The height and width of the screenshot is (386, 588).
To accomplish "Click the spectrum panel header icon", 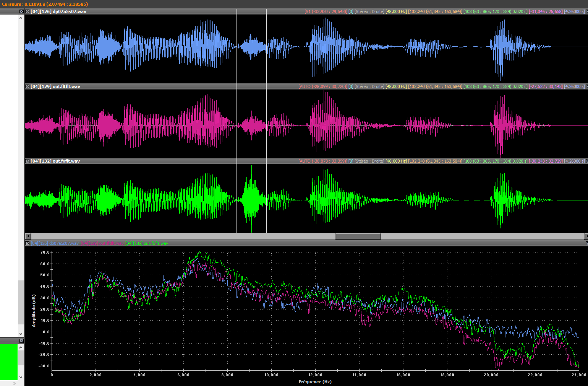I will [x=28, y=243].
